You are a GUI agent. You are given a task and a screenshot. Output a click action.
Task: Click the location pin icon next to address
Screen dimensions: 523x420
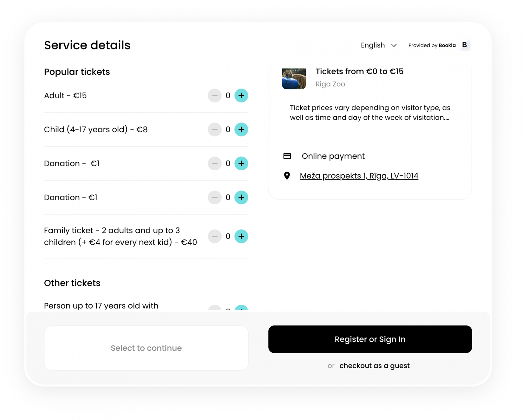287,176
